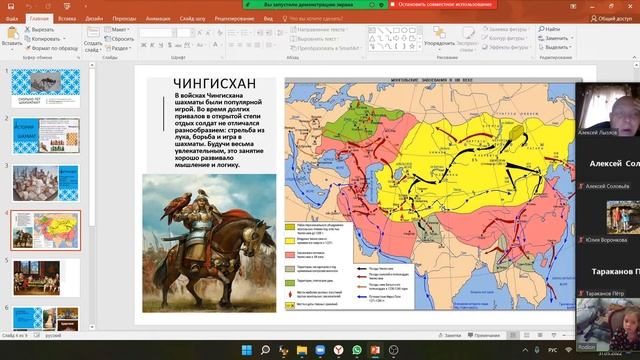Click the Genghis Khan horseman picture on the slide
This screenshot has height=360, width=640.
[209, 243]
